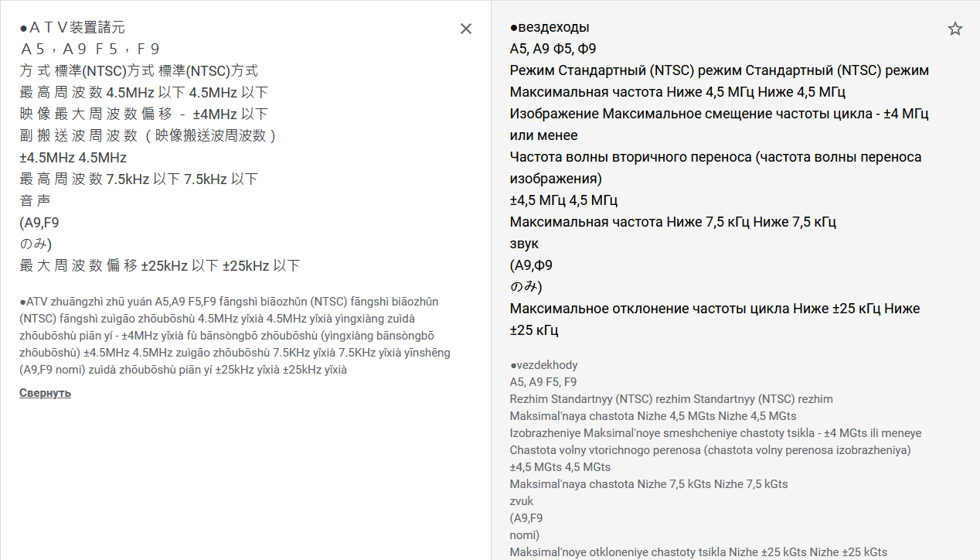Click the translated line "Режим Стандартный (NTSC) режим"
The image size is (980, 560).
pos(719,71)
